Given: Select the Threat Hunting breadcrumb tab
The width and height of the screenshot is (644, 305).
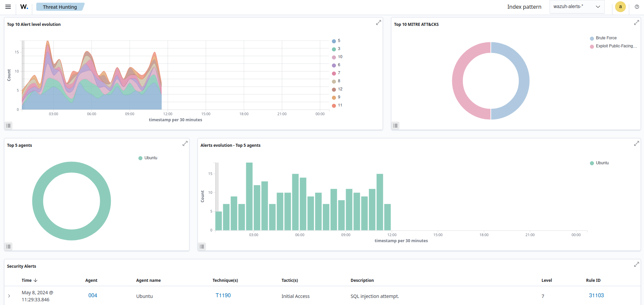Looking at the screenshot, I should 60,7.
